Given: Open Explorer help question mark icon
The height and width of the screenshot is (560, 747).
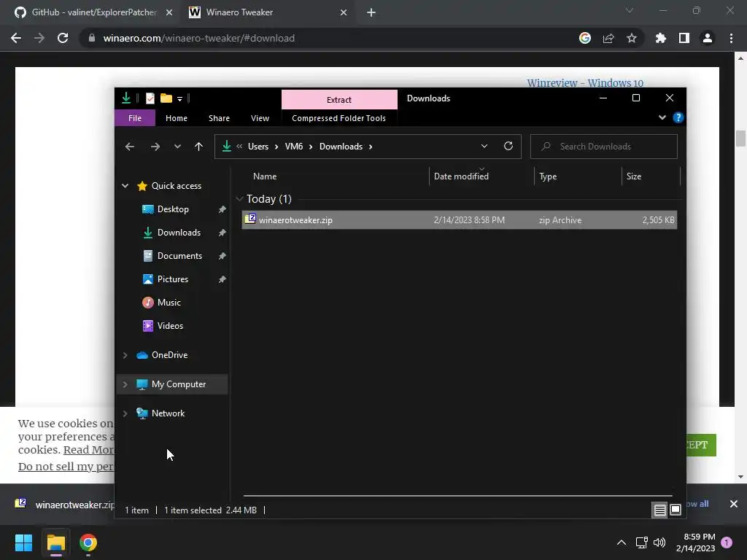Looking at the screenshot, I should [x=678, y=117].
